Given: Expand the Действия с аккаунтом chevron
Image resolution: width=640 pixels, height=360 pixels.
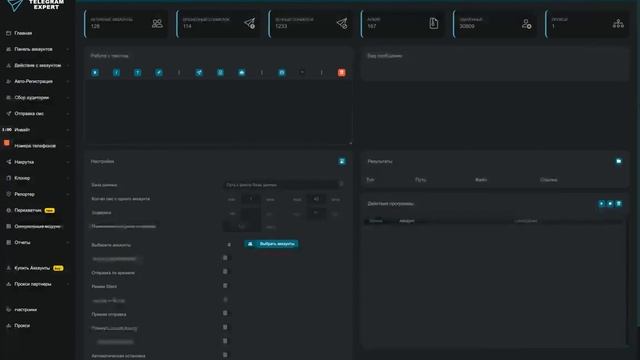Looking at the screenshot, I should [68, 65].
